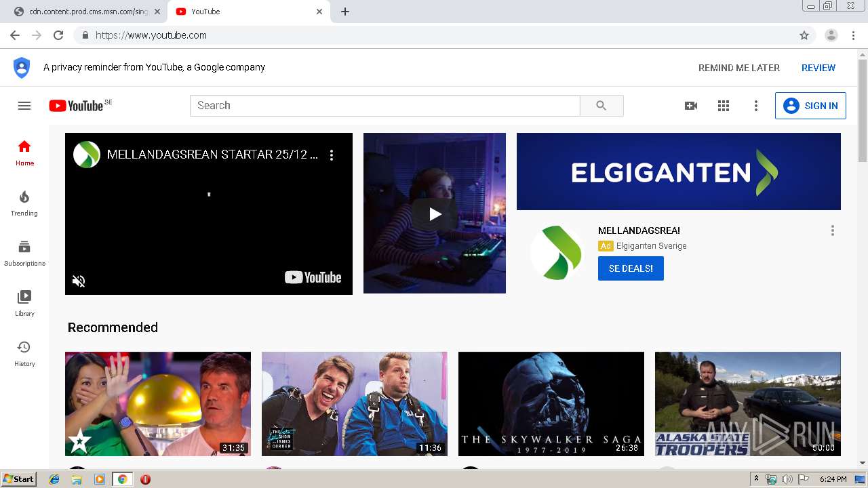
Task: Reload the page
Action: [58, 35]
